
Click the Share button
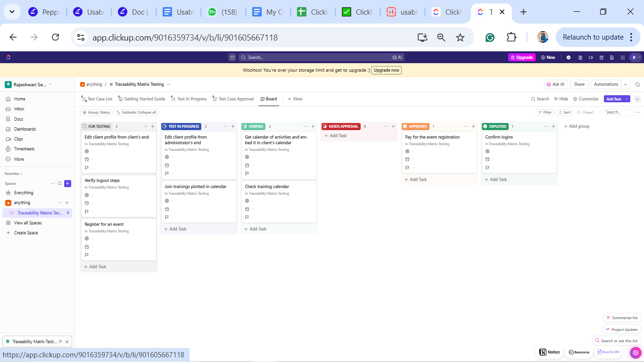click(x=579, y=84)
